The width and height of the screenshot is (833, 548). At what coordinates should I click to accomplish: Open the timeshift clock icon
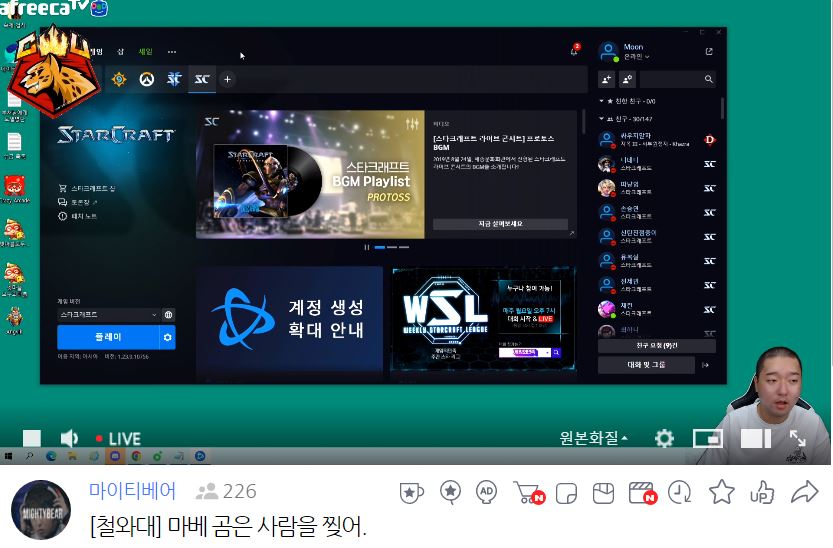coord(679,493)
